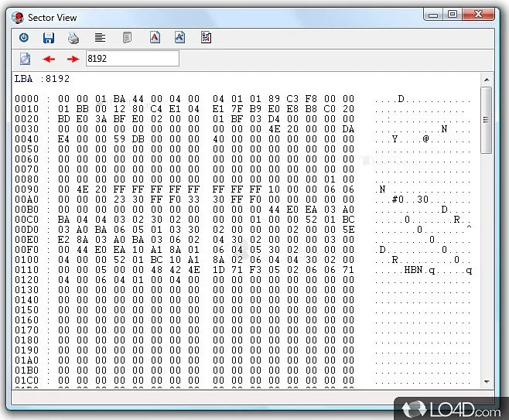Click the blue chart document icon
Viewport: 509px width, 420px height.
(x=180, y=37)
